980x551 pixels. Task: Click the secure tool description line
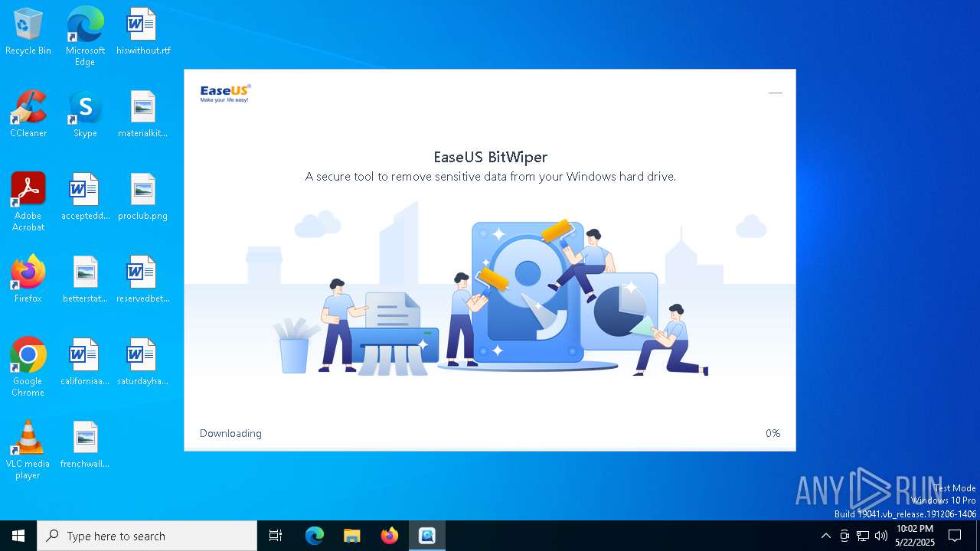pos(490,177)
